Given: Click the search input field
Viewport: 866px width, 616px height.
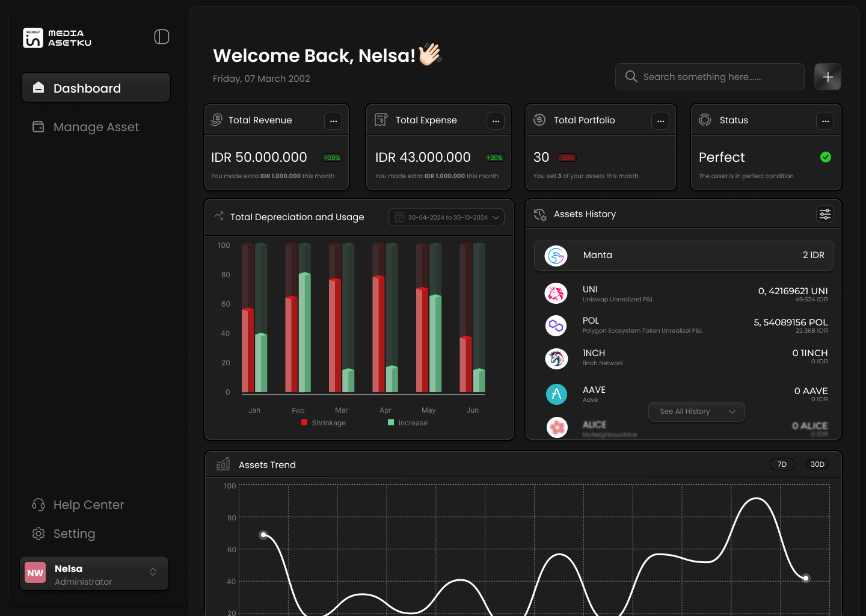Looking at the screenshot, I should [x=710, y=76].
